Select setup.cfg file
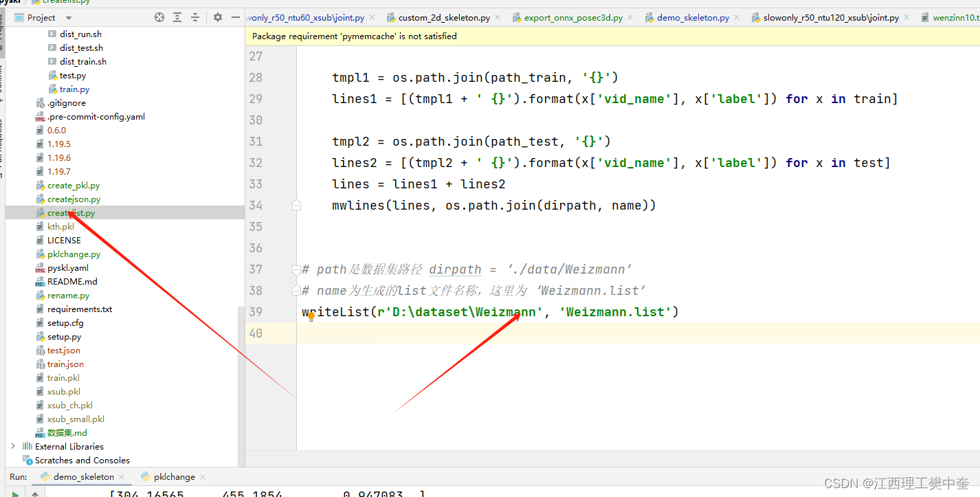980x497 pixels. 65,323
